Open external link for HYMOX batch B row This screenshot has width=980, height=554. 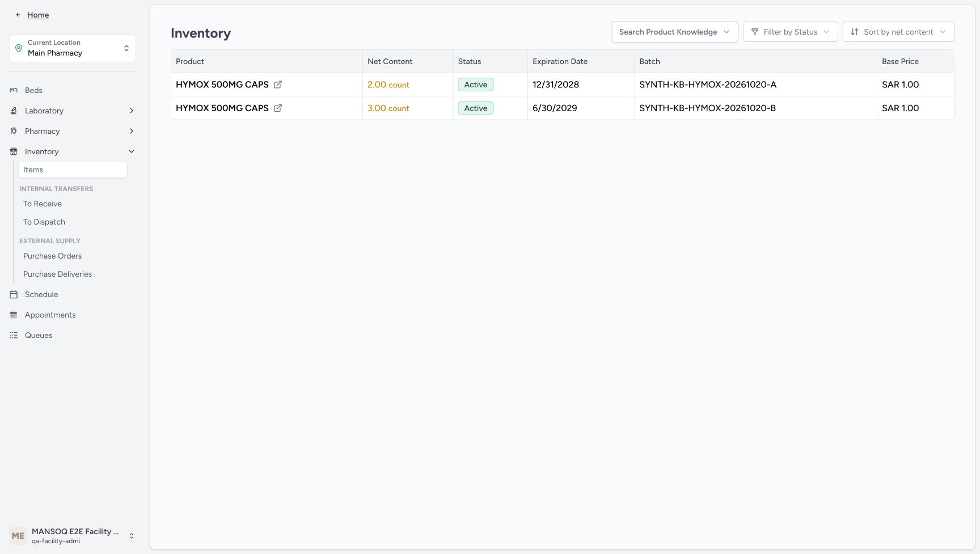point(278,108)
